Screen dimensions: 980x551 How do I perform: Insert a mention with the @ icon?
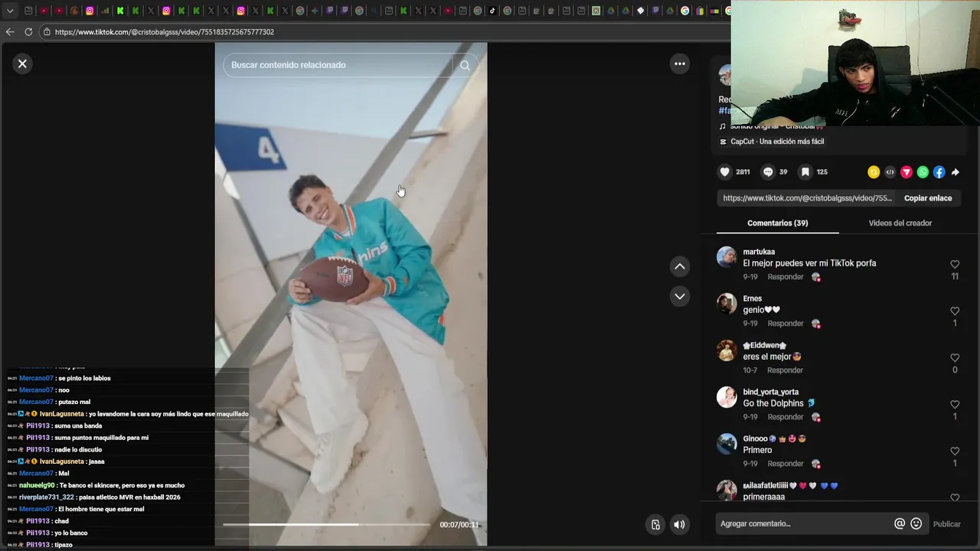point(900,524)
